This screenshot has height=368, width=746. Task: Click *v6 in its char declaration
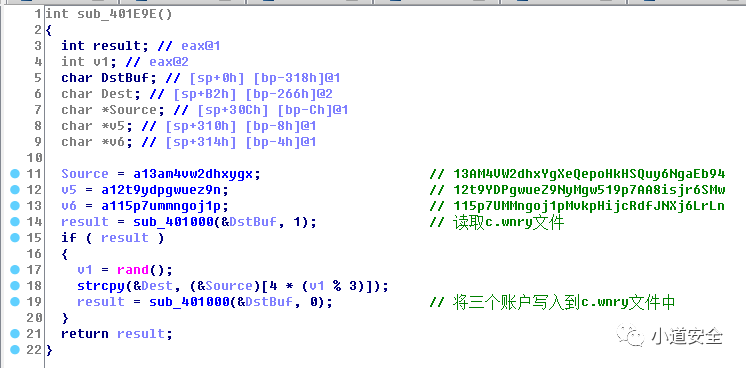point(113,142)
